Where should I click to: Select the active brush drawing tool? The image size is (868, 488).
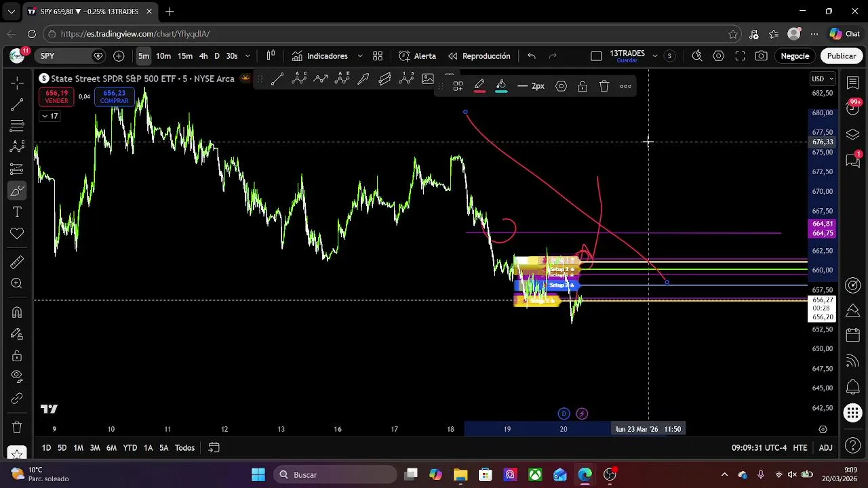pyautogui.click(x=17, y=190)
